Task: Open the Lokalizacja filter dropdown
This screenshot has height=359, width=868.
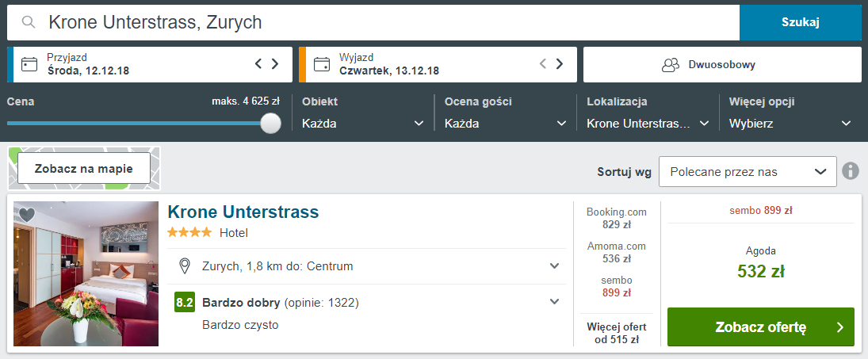Action: (648, 124)
